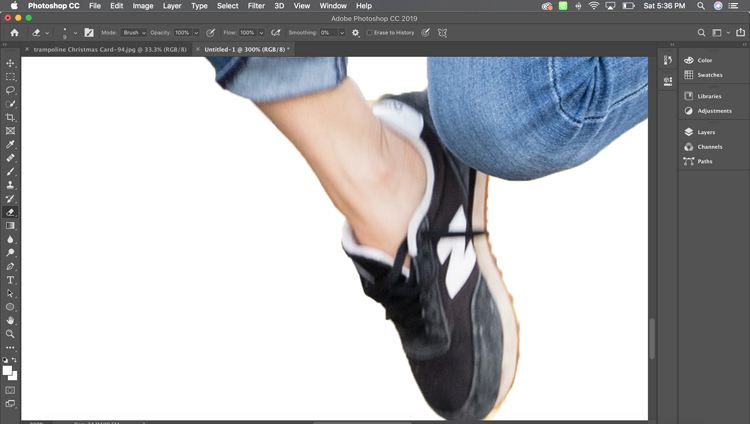This screenshot has height=424, width=750.
Task: Select the Move tool
Action: (10, 63)
